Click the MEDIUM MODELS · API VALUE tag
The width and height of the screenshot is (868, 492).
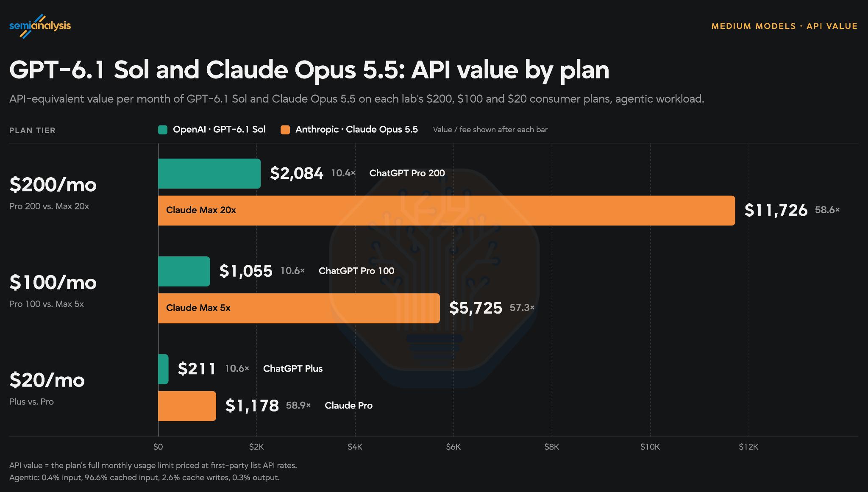[x=785, y=26]
